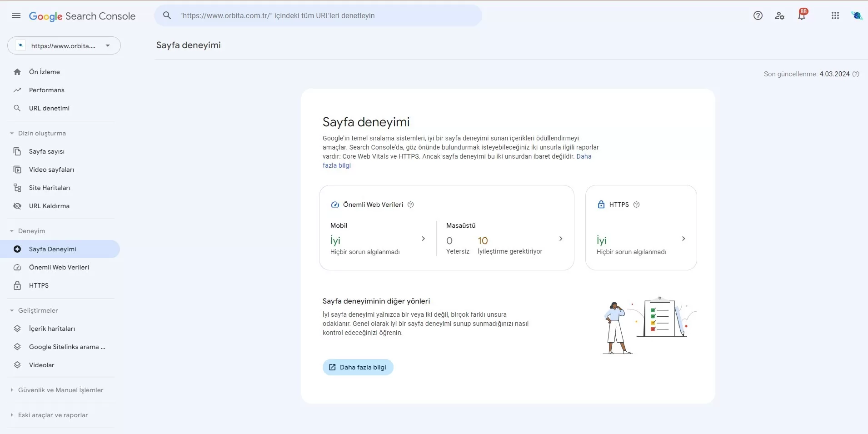Click the Video sayfaları icon

click(17, 170)
